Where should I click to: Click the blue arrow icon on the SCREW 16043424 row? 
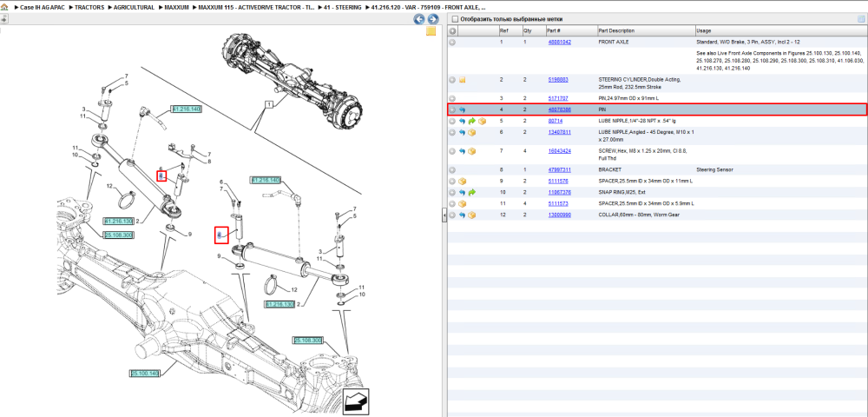(x=463, y=150)
